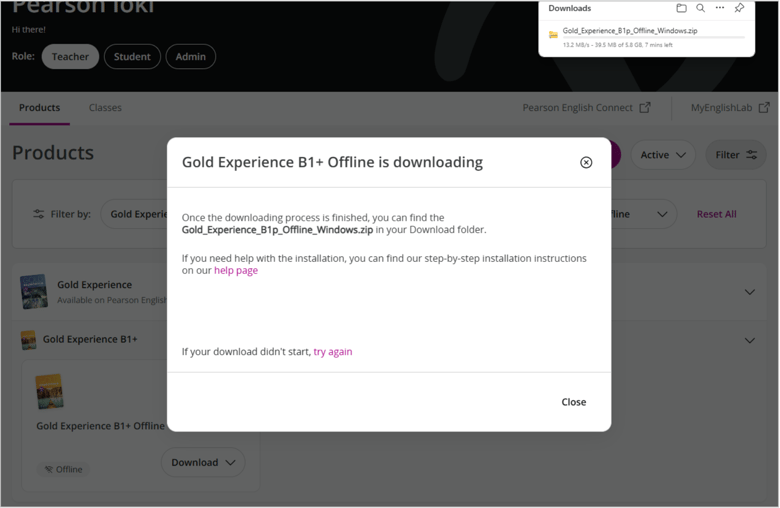Select the Teacher role
The height and width of the screenshot is (508, 780).
click(70, 57)
